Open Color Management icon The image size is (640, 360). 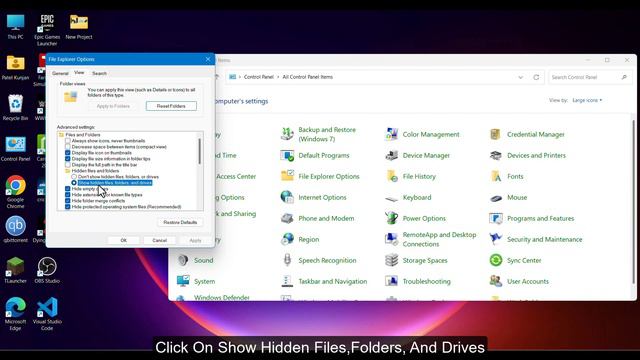pyautogui.click(x=392, y=134)
